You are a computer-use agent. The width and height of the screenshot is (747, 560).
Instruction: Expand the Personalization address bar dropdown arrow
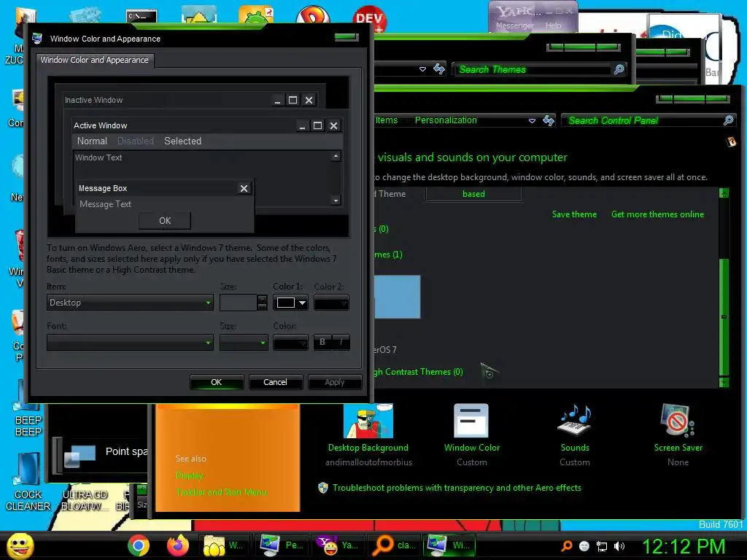pos(532,120)
